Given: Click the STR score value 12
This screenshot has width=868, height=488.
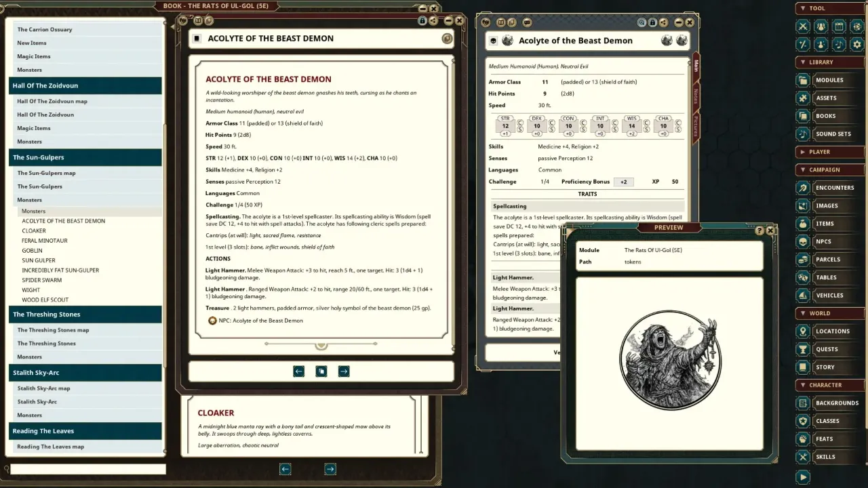Looking at the screenshot, I should pyautogui.click(x=505, y=125).
